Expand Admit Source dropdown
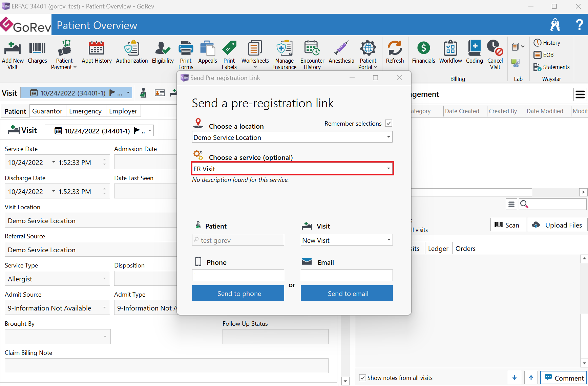This screenshot has width=588, height=386. [x=104, y=308]
